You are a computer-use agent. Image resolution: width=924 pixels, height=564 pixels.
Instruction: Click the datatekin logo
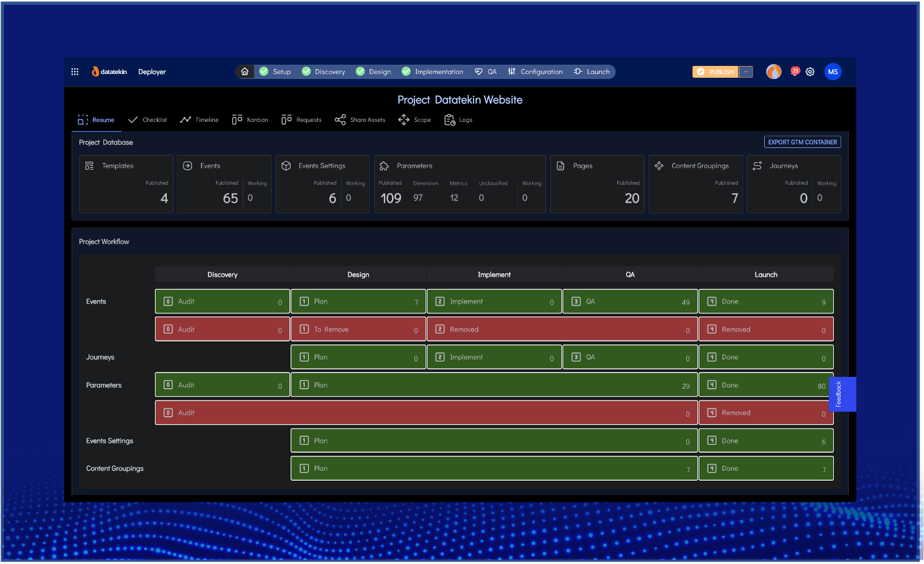110,72
